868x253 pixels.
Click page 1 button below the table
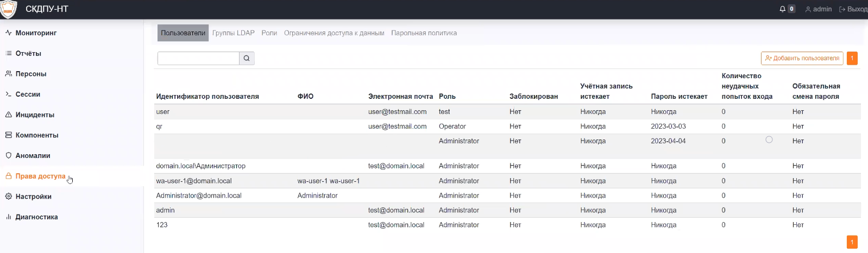tap(852, 242)
